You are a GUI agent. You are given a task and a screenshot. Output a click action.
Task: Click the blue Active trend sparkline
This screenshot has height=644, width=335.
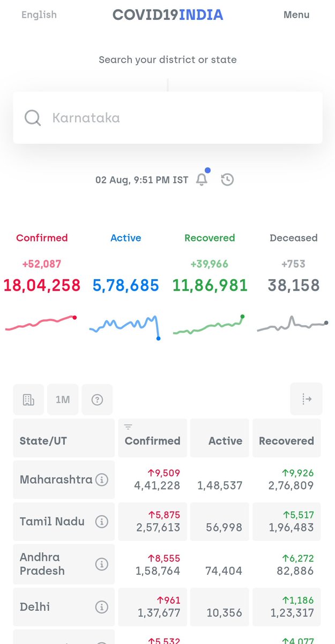tap(125, 326)
